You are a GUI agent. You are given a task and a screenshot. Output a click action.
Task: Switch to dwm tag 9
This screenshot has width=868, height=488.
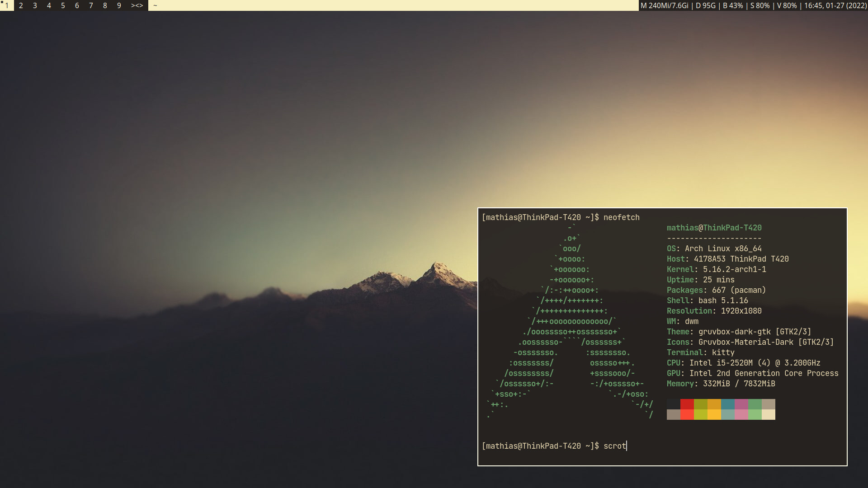(x=119, y=5)
